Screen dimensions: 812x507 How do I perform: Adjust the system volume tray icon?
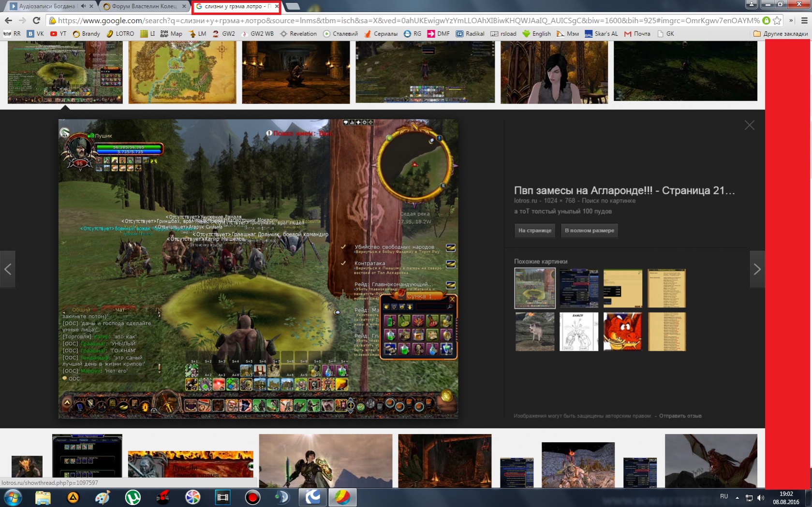(x=761, y=497)
